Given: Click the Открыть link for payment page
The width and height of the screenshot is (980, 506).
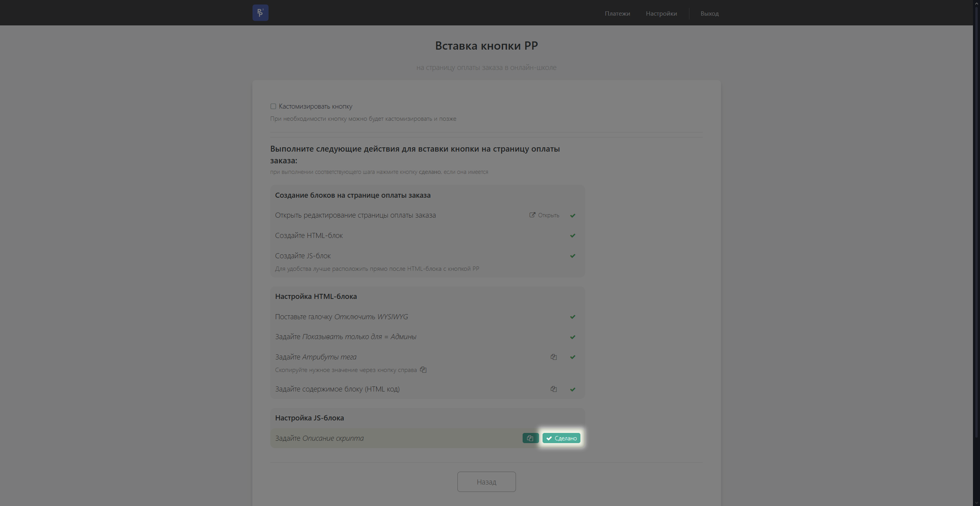Looking at the screenshot, I should click(544, 215).
